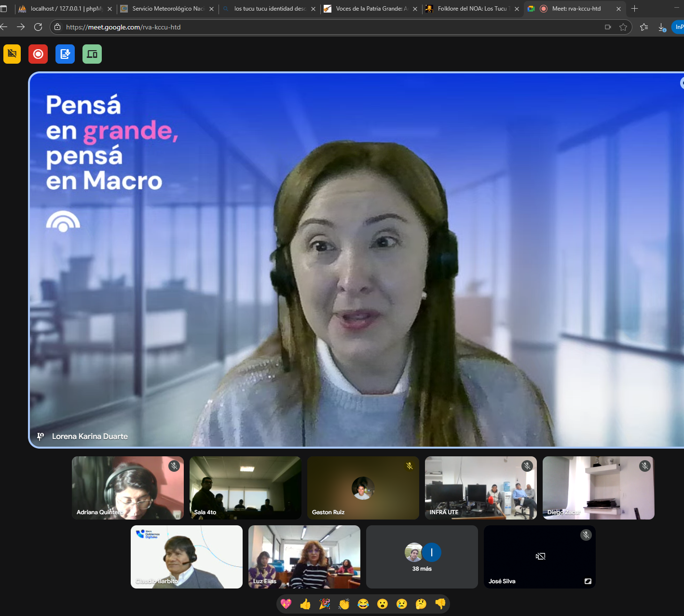The image size is (684, 616).
Task: Click the blue transcription microphone icon
Action: click(65, 54)
